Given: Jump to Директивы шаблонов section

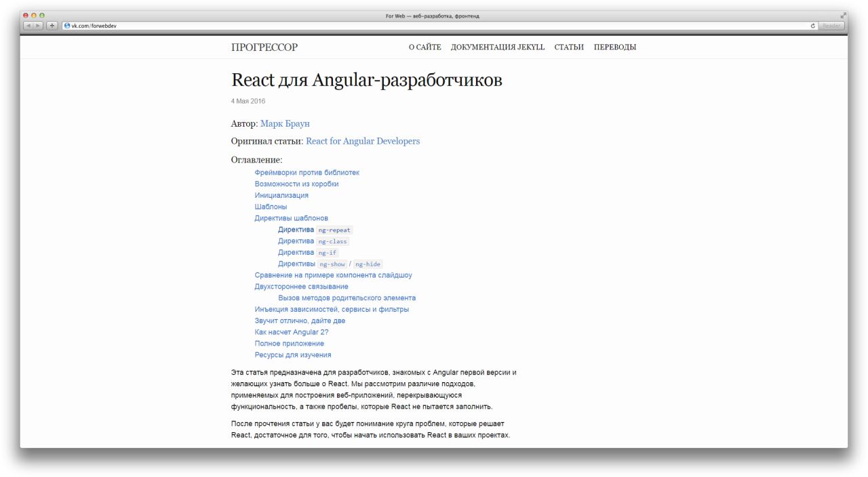Looking at the screenshot, I should pyautogui.click(x=292, y=218).
